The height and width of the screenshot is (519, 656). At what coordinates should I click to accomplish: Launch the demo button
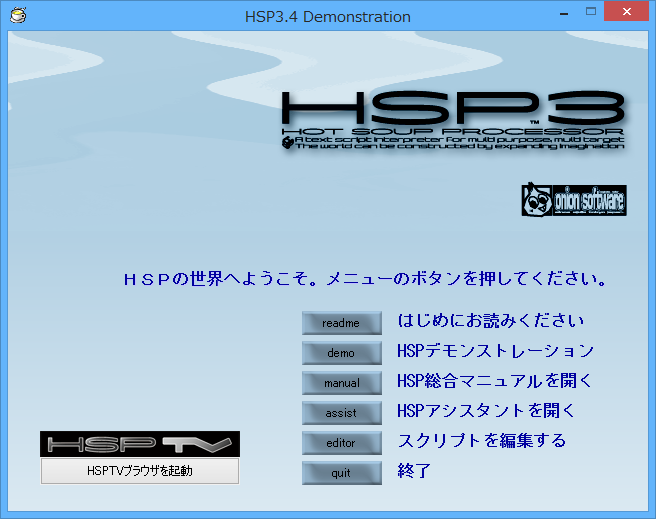(x=342, y=353)
